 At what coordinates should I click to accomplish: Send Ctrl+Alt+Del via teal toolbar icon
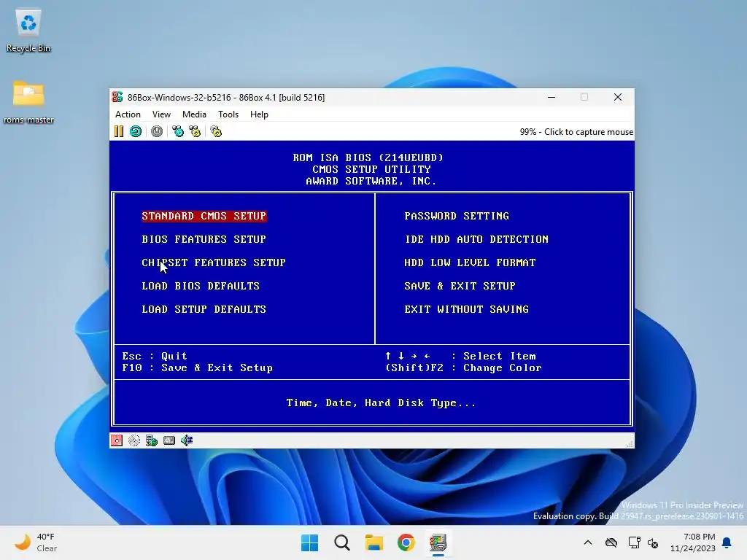(178, 131)
